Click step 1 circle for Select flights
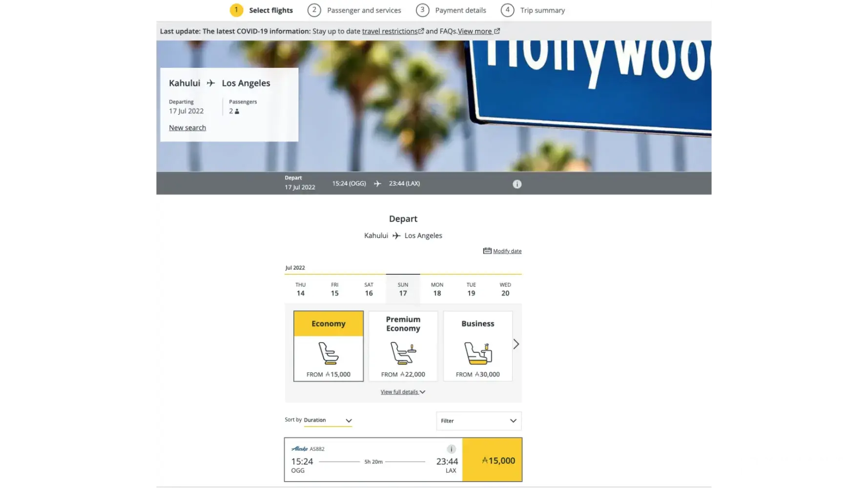 point(236,10)
